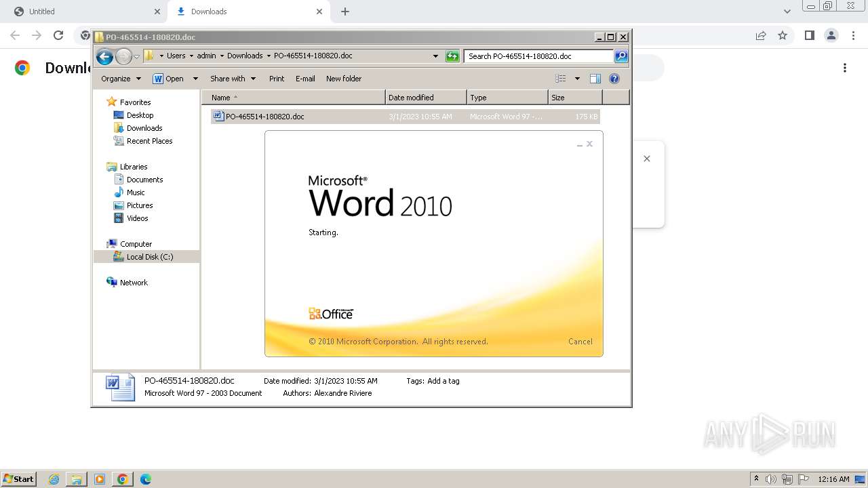Viewport: 868px width, 488px height.
Task: Click Chrome bookmark star icon
Action: point(783,35)
